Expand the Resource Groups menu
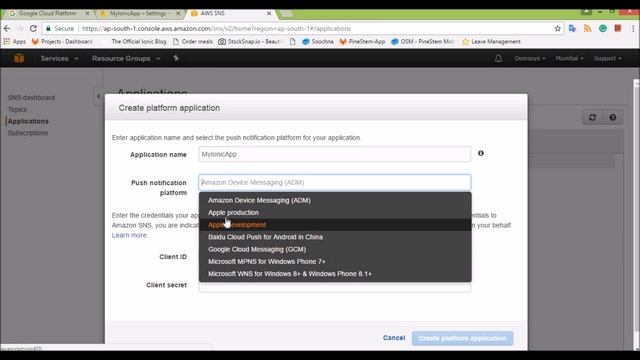 [126, 58]
